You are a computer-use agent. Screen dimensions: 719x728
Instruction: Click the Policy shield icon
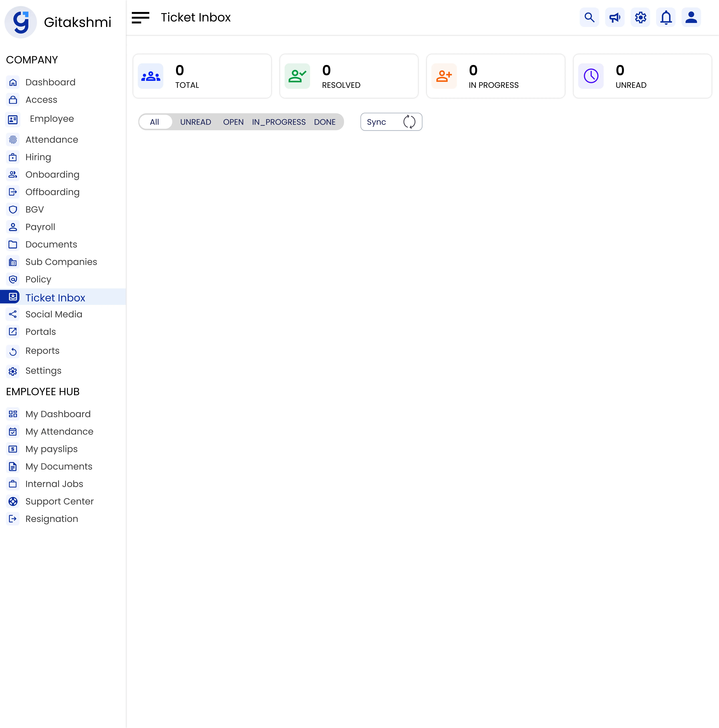click(13, 279)
